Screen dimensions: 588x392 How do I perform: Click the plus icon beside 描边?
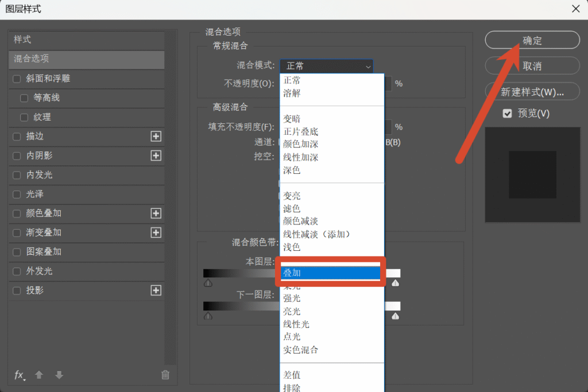[x=156, y=137]
